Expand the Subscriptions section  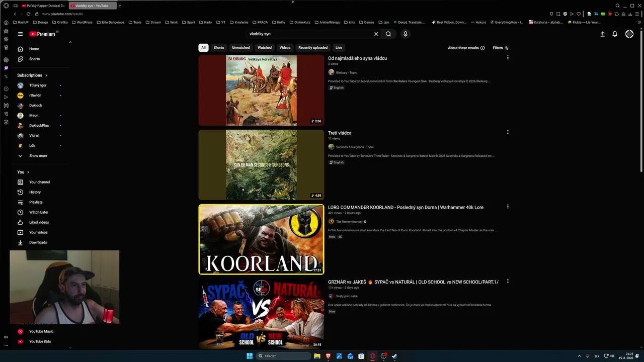32,75
